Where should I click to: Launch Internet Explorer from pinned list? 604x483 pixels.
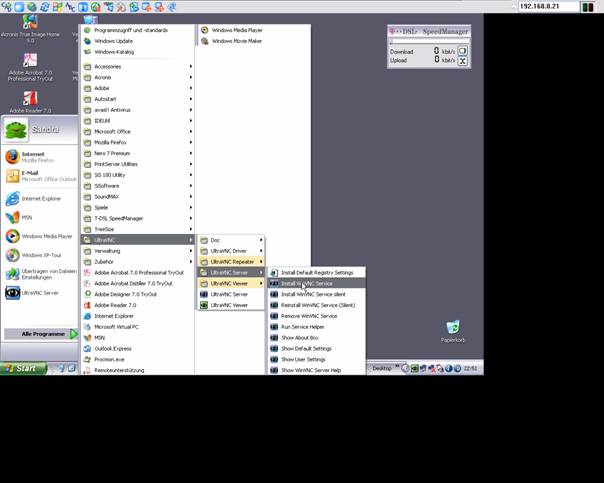33,198
